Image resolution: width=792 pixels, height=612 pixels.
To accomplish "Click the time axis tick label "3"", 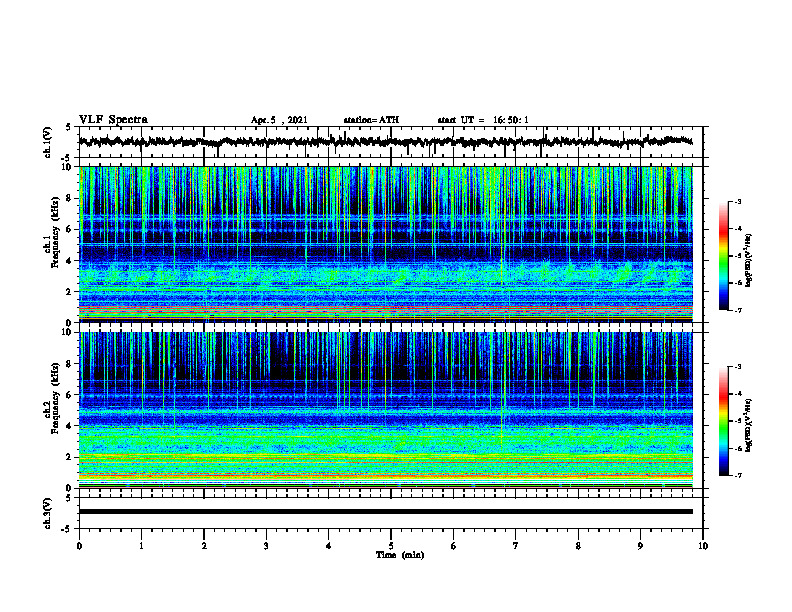I will tap(266, 546).
